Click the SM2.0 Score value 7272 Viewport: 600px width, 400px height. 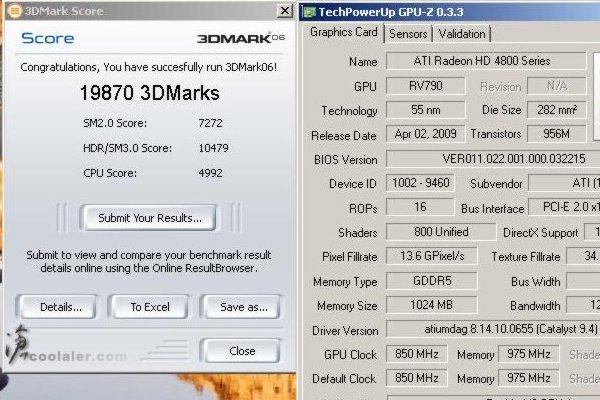click(210, 123)
